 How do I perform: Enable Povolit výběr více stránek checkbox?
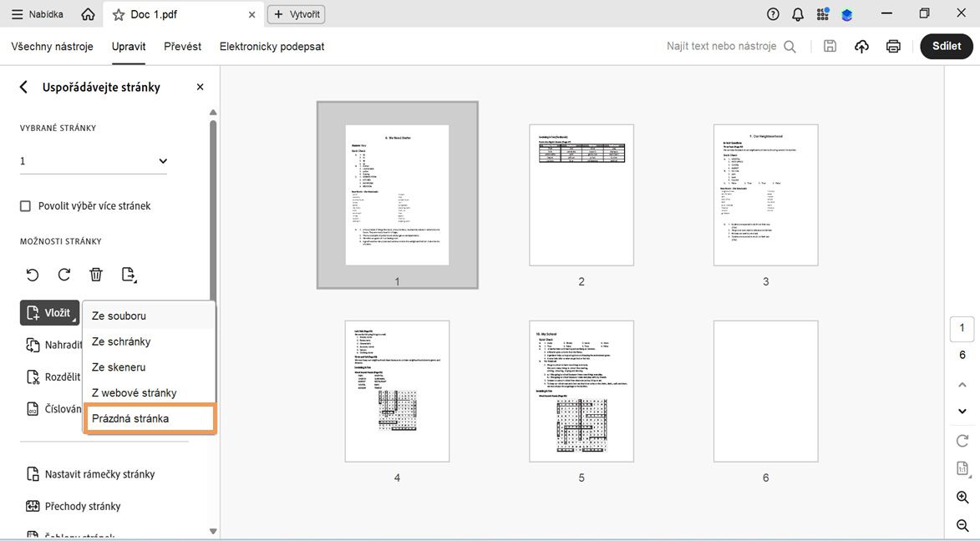(26, 206)
